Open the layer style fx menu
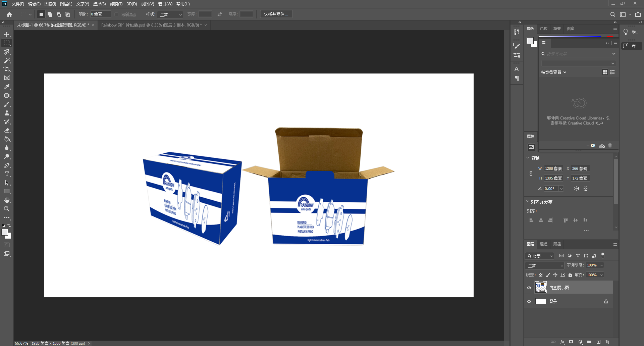The width and height of the screenshot is (644, 346). (562, 342)
